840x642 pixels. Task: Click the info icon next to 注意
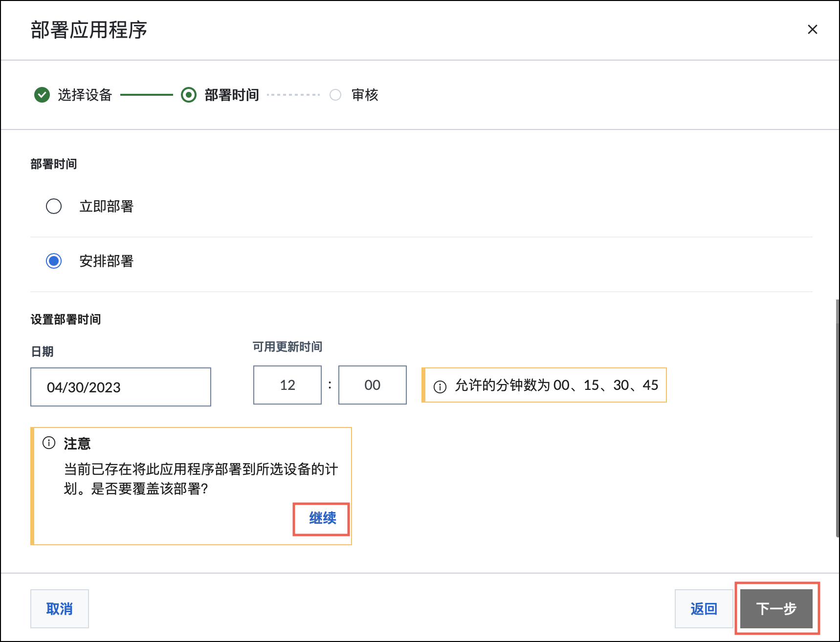[x=49, y=443]
